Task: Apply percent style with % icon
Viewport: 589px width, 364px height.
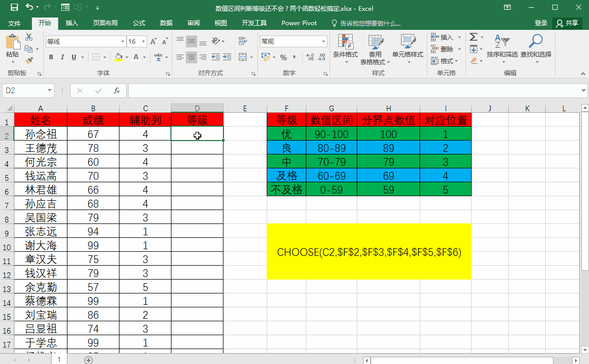Action: pyautogui.click(x=284, y=57)
